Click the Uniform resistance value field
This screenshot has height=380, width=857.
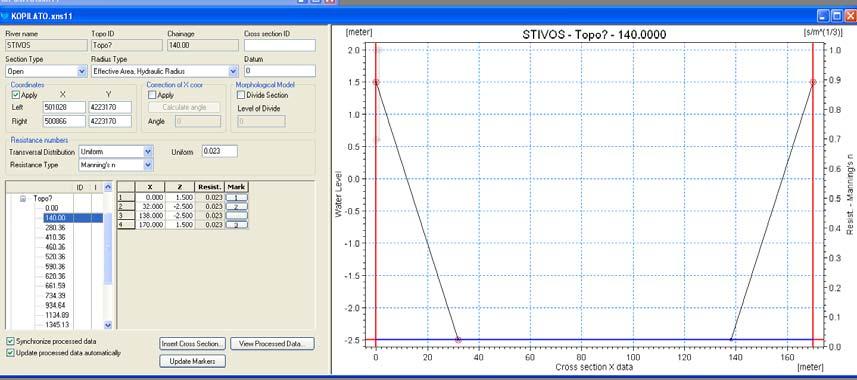click(220, 151)
